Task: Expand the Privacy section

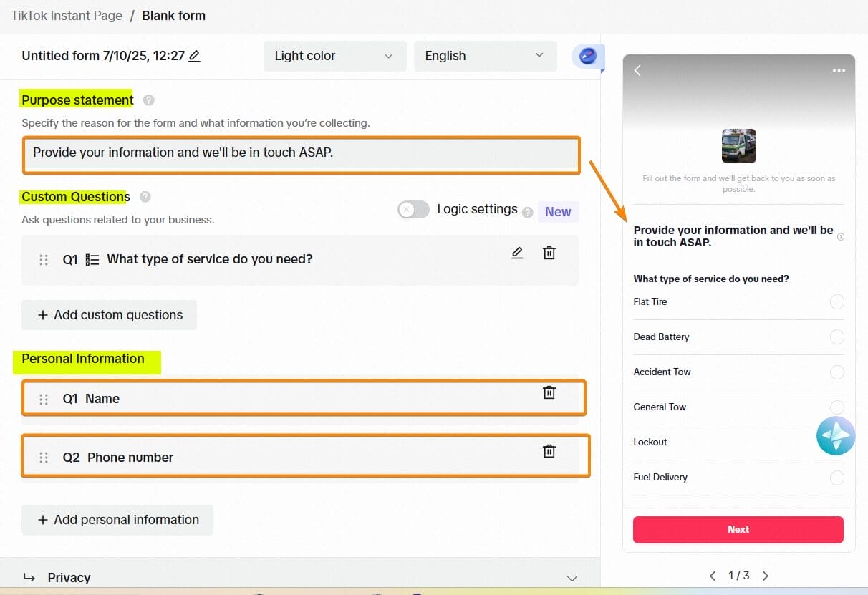Action: 572,578
